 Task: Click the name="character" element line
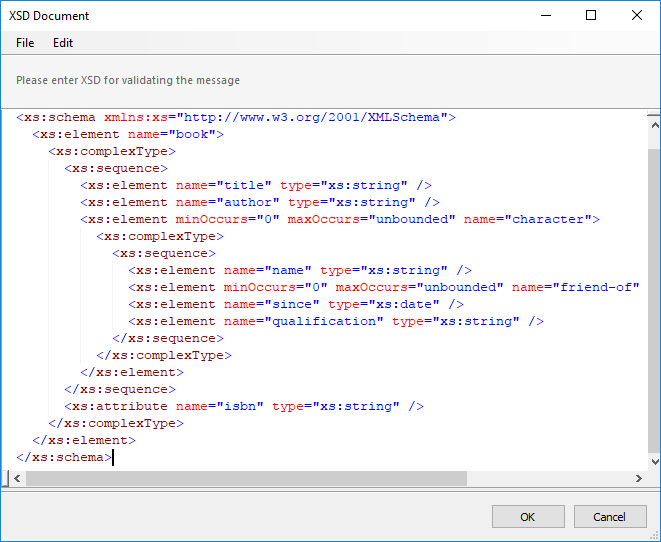[x=340, y=219]
